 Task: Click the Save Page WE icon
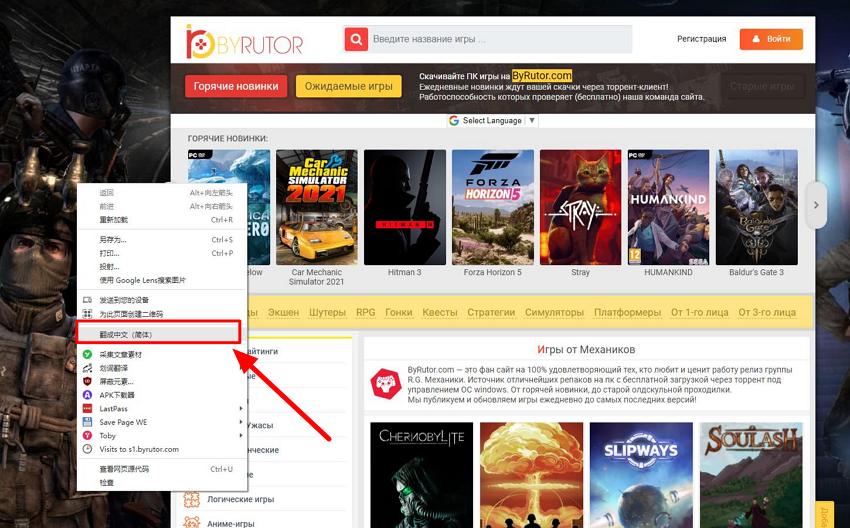[x=88, y=422]
